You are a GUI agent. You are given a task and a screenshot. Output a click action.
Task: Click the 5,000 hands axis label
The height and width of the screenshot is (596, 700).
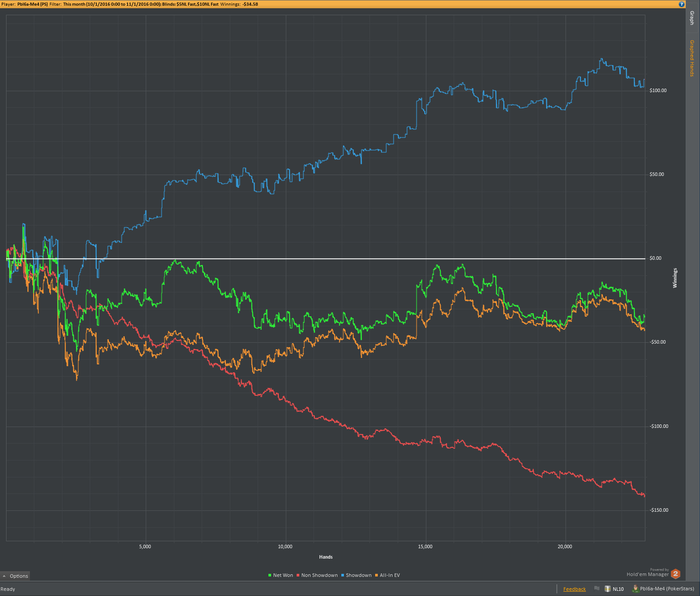click(145, 546)
